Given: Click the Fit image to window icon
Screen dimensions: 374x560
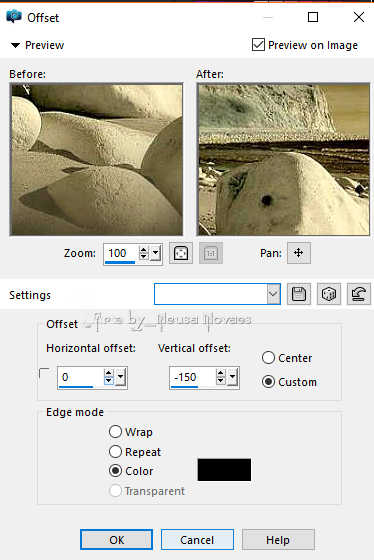Looking at the screenshot, I should click(x=181, y=253).
